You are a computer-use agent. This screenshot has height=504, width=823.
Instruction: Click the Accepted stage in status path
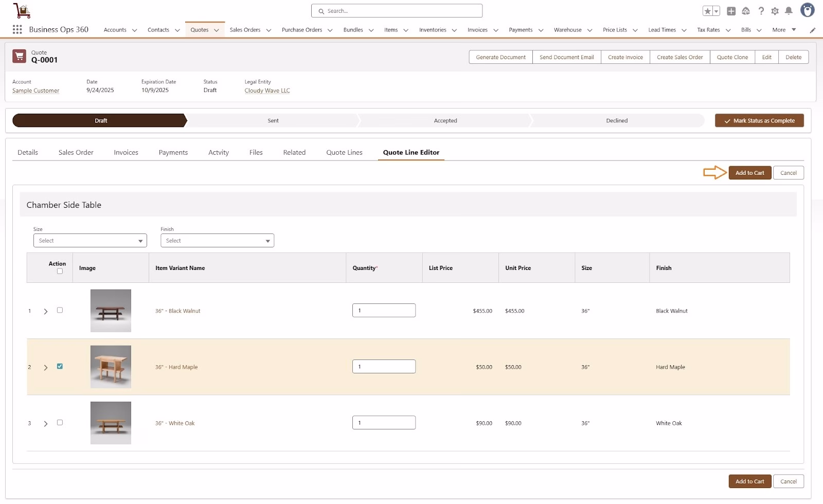445,121
